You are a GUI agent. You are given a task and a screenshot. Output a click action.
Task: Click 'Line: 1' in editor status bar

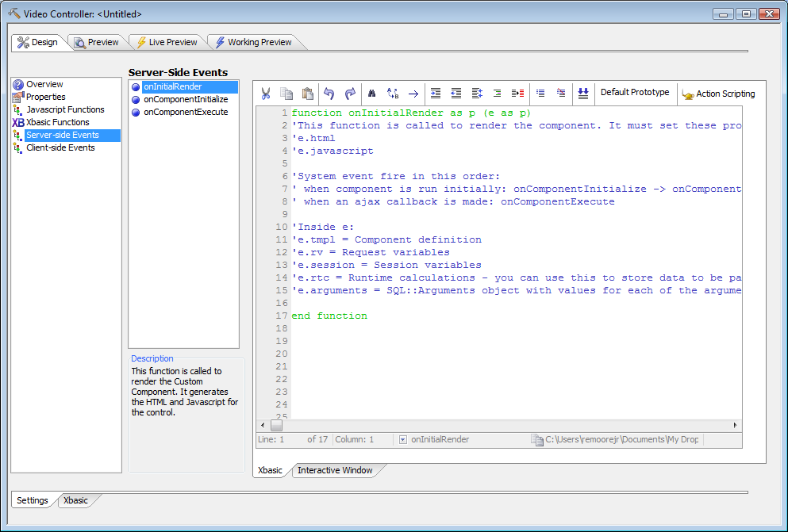271,440
